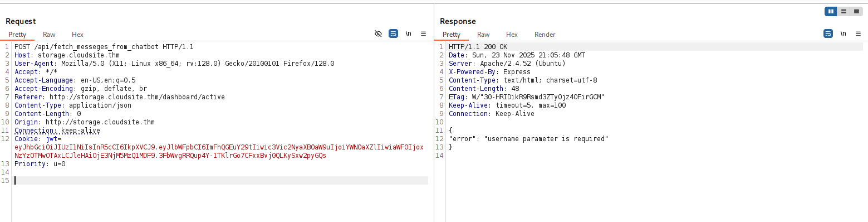Select top/bottom stacked layout icon

[844, 11]
